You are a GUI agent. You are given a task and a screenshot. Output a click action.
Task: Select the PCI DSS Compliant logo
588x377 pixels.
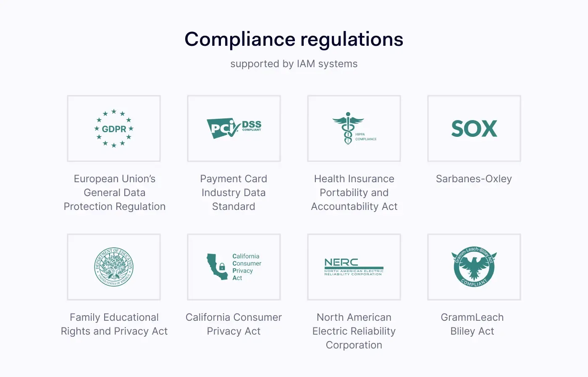234,128
